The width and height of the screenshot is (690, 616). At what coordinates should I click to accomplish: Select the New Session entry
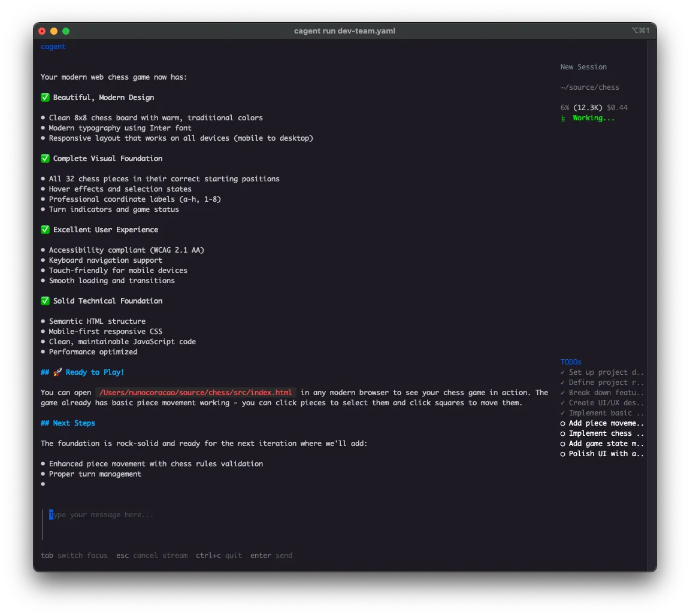(x=583, y=66)
